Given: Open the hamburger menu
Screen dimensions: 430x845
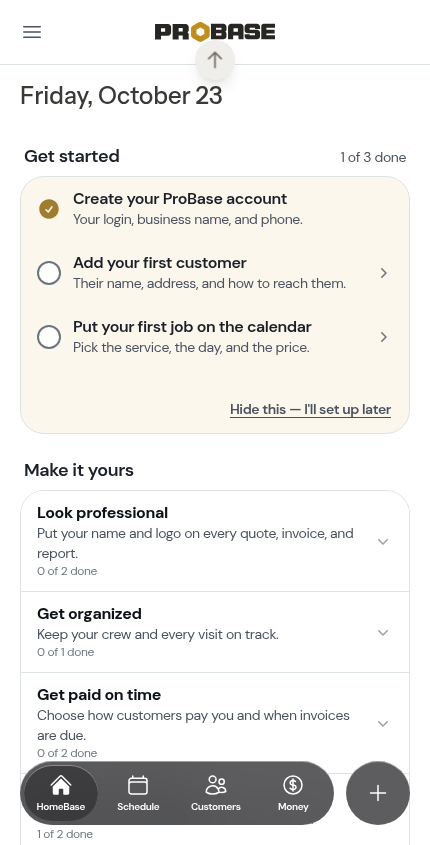Looking at the screenshot, I should 32,32.
